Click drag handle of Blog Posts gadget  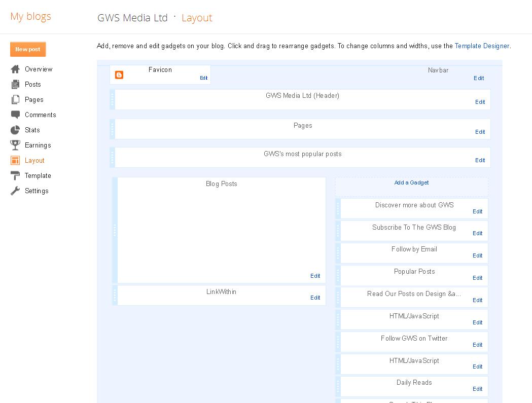point(115,230)
